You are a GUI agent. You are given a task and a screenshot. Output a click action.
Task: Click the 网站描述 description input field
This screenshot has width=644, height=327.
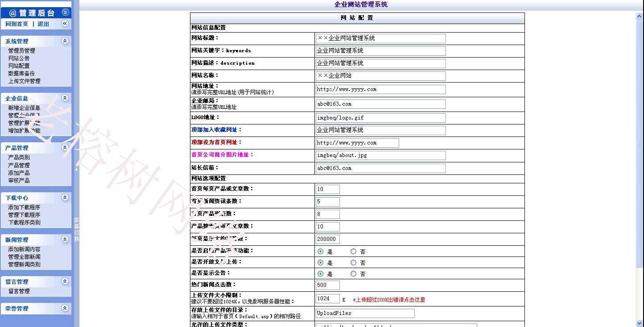pos(381,63)
